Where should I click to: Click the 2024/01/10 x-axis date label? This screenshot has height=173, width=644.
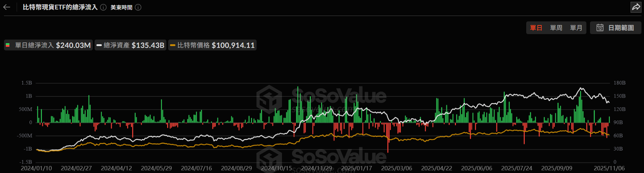pyautogui.click(x=36, y=168)
